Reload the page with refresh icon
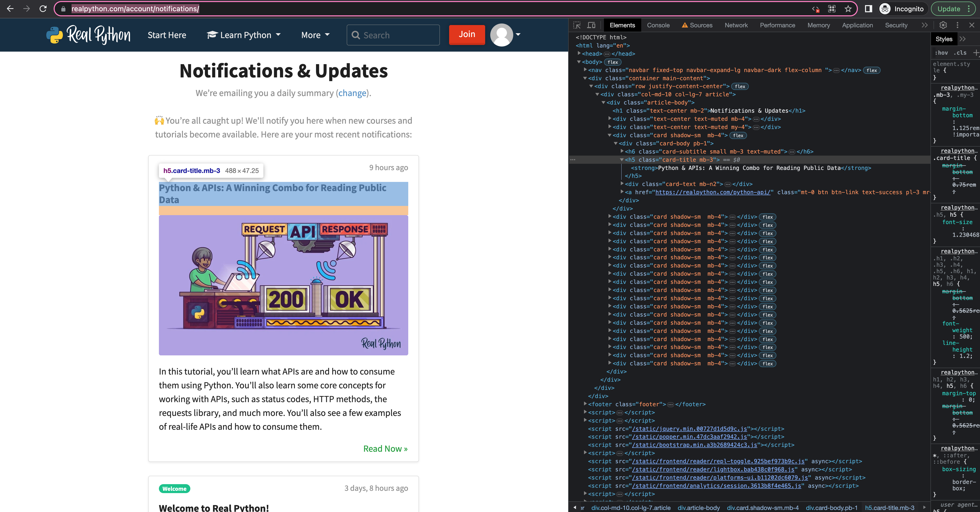 [43, 9]
